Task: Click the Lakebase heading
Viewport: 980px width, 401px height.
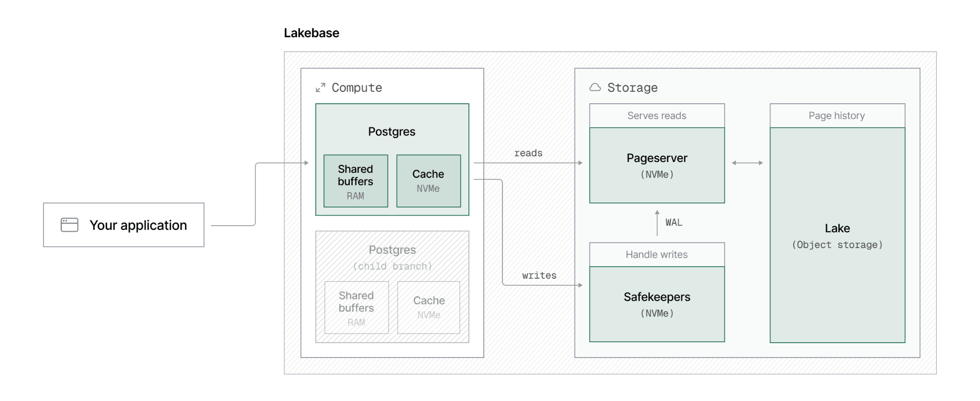Action: (x=312, y=33)
